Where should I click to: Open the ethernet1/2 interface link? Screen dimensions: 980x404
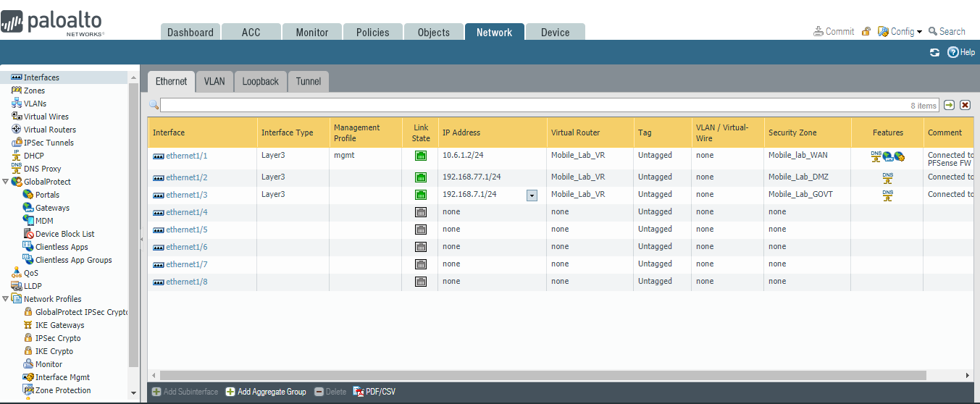[x=187, y=177]
